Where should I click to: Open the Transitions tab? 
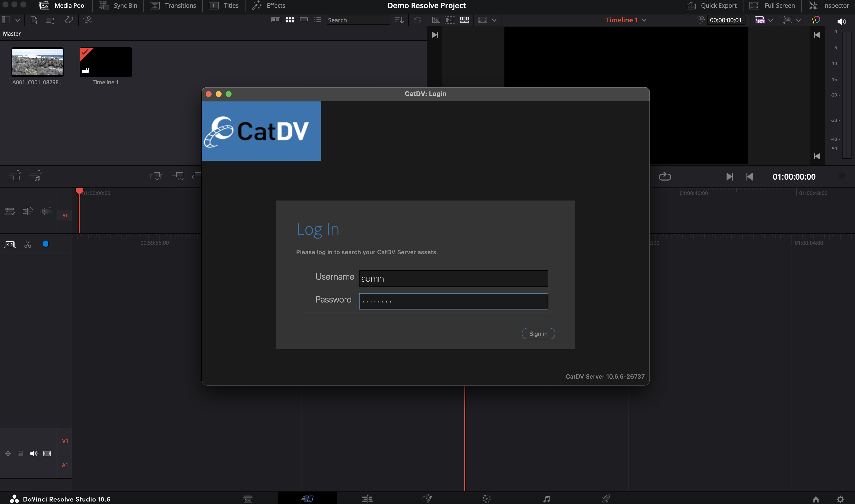click(173, 5)
